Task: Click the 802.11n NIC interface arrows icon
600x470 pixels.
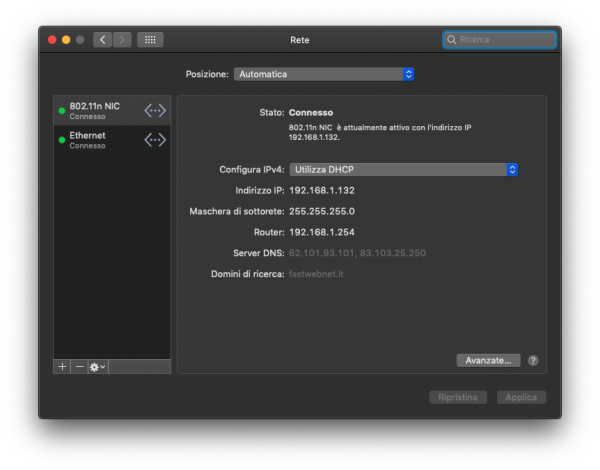Action: coord(155,110)
